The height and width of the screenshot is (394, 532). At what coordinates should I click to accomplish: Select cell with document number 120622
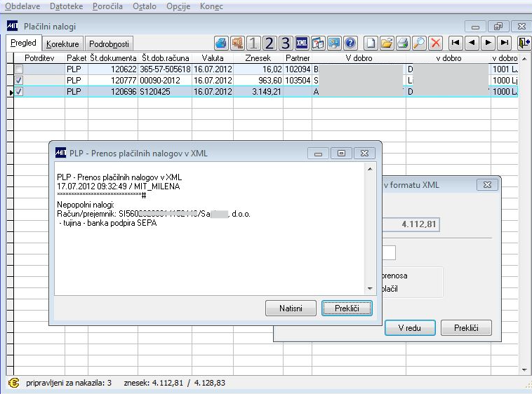click(113, 69)
